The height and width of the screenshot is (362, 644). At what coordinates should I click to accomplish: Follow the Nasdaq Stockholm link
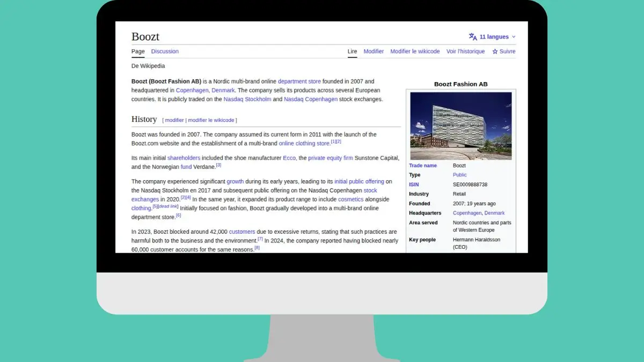[x=247, y=99]
